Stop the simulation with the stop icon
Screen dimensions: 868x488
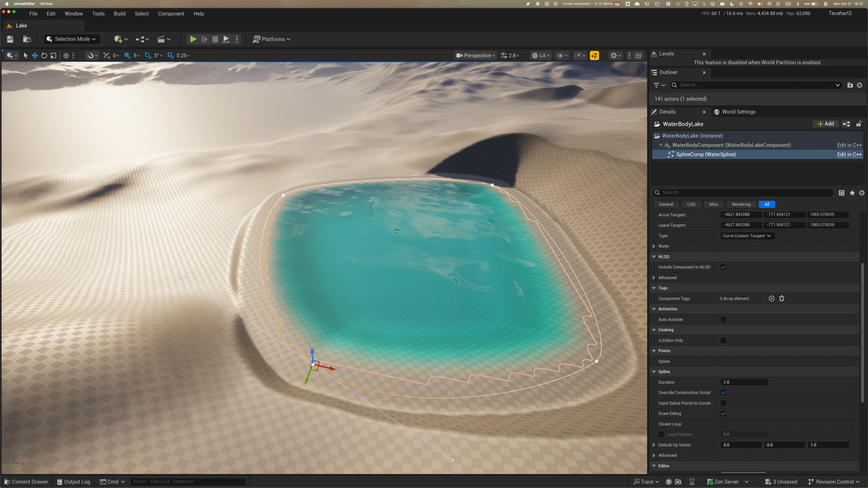[x=215, y=39]
